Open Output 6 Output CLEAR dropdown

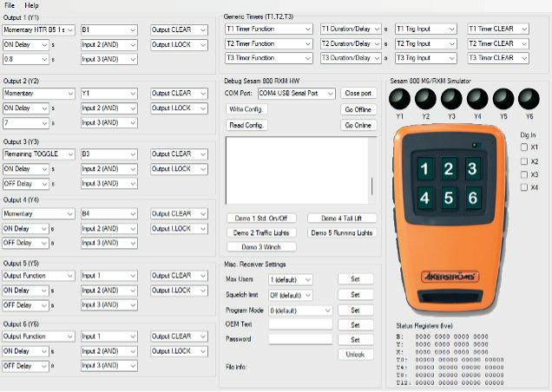tap(179, 336)
